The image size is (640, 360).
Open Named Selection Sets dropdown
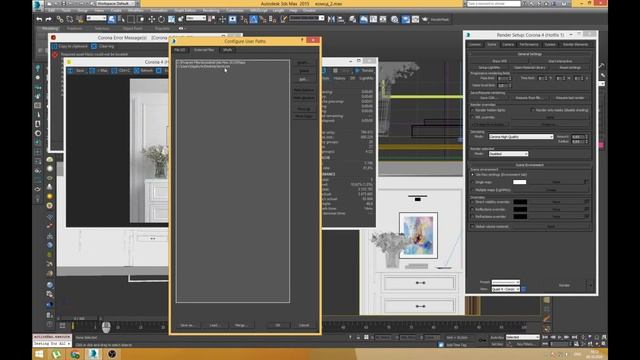(307, 18)
